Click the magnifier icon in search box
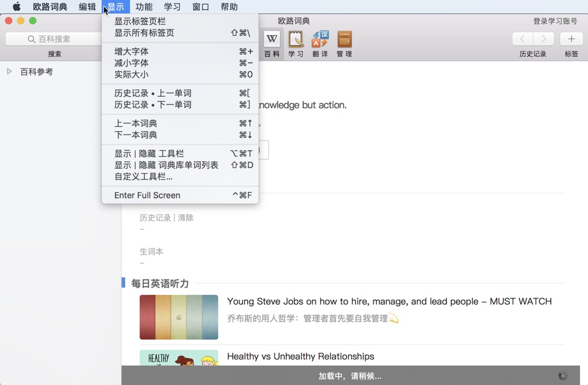The image size is (588, 385). click(x=31, y=39)
